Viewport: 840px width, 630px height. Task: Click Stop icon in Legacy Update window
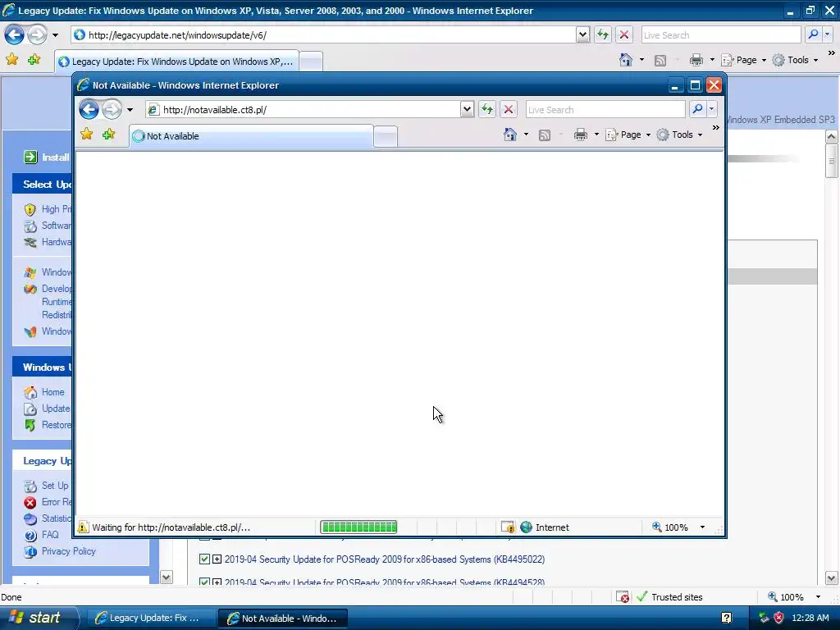tap(624, 35)
